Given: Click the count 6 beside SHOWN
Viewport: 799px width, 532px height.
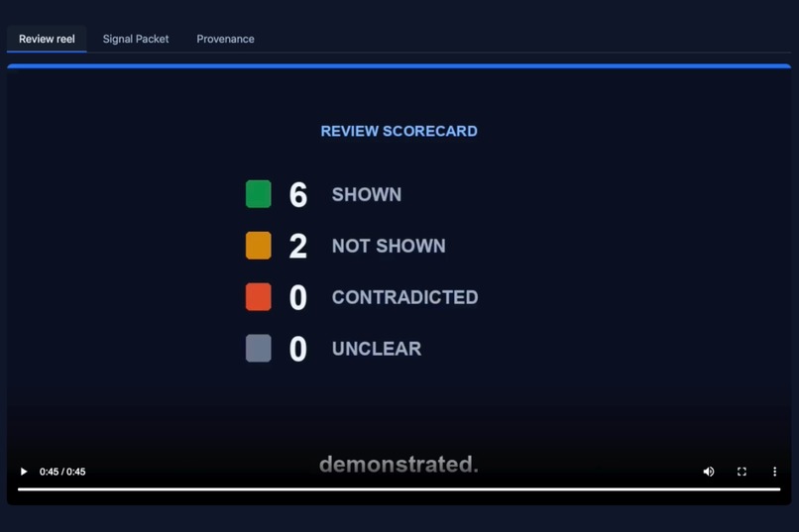Looking at the screenshot, I should click(298, 194).
